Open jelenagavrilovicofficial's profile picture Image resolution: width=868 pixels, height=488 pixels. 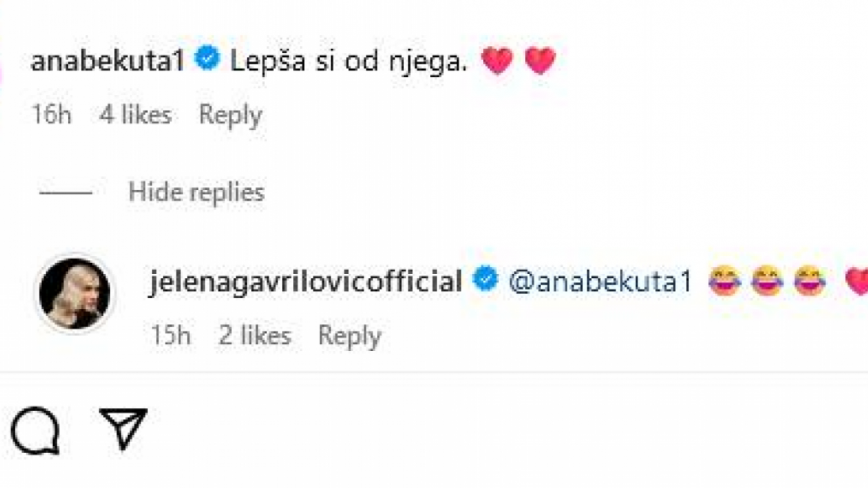(75, 293)
